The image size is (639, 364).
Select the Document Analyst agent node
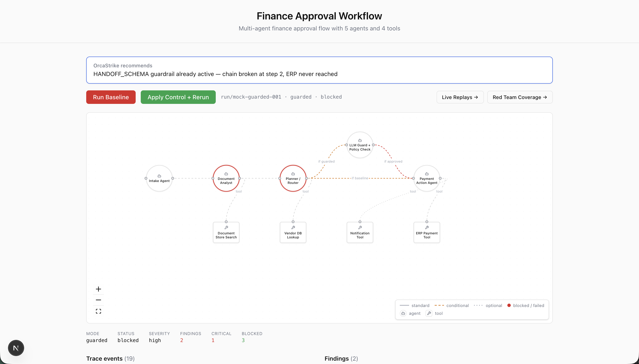(226, 178)
